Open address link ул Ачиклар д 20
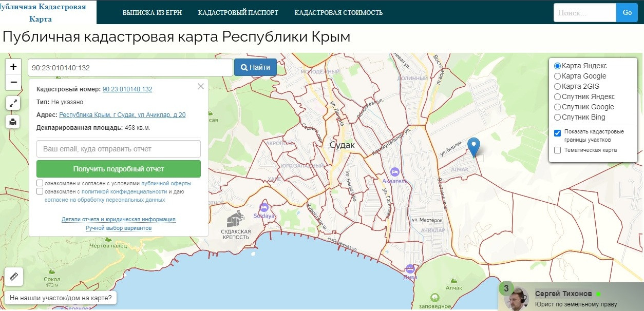 pos(122,115)
